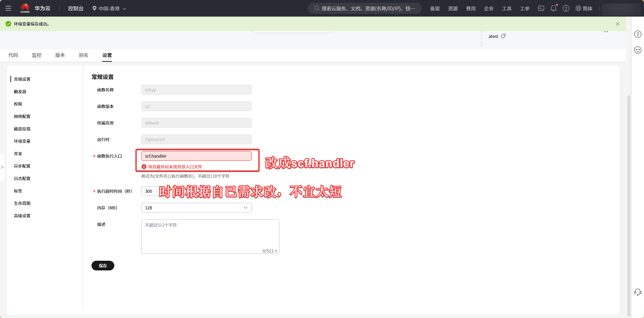Switch to the 代码 tab

[x=13, y=55]
